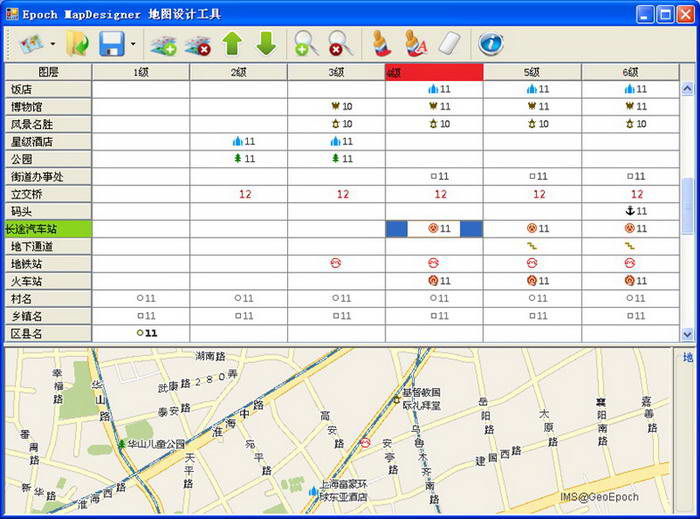Select the 星级酒店 layer row header
Screen dimensions: 700x519
[48, 141]
